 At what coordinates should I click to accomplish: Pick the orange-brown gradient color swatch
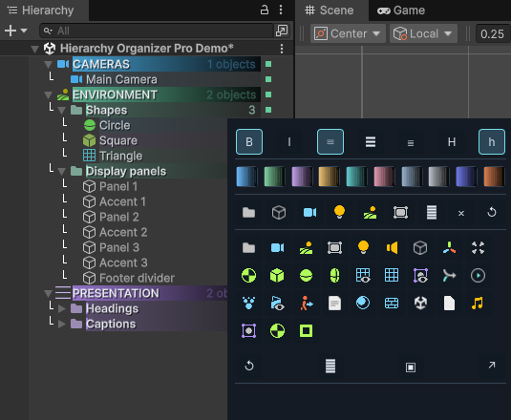pyautogui.click(x=495, y=177)
